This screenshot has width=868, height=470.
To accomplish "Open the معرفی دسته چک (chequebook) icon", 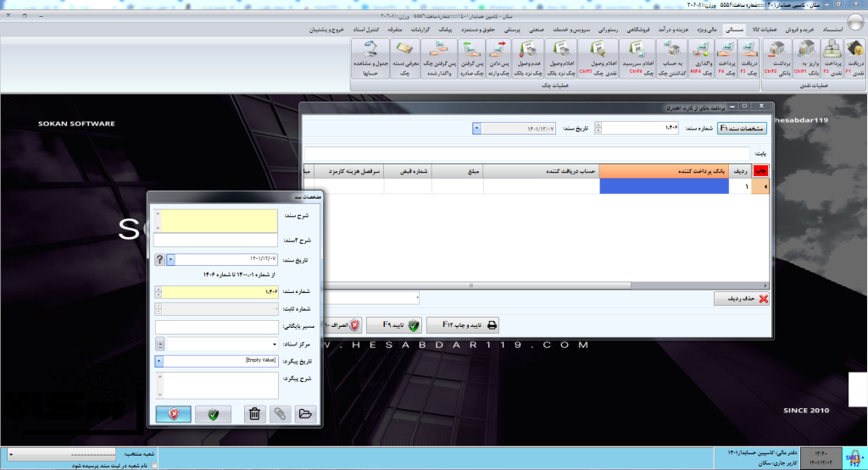I will click(x=404, y=59).
